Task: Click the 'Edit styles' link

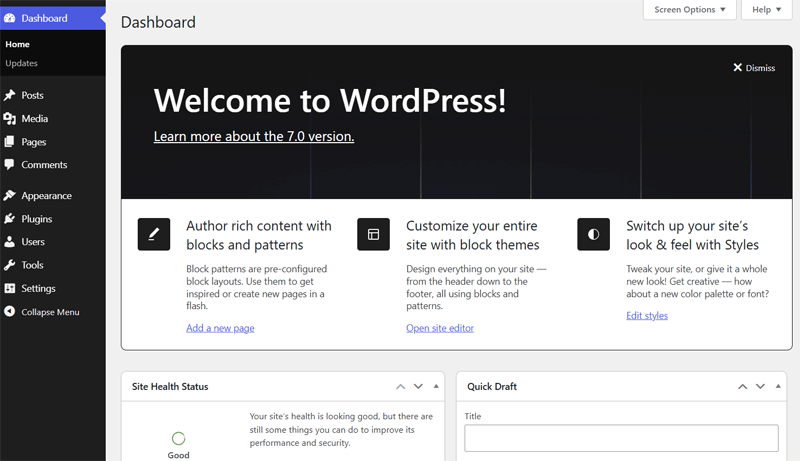Action: [x=647, y=316]
